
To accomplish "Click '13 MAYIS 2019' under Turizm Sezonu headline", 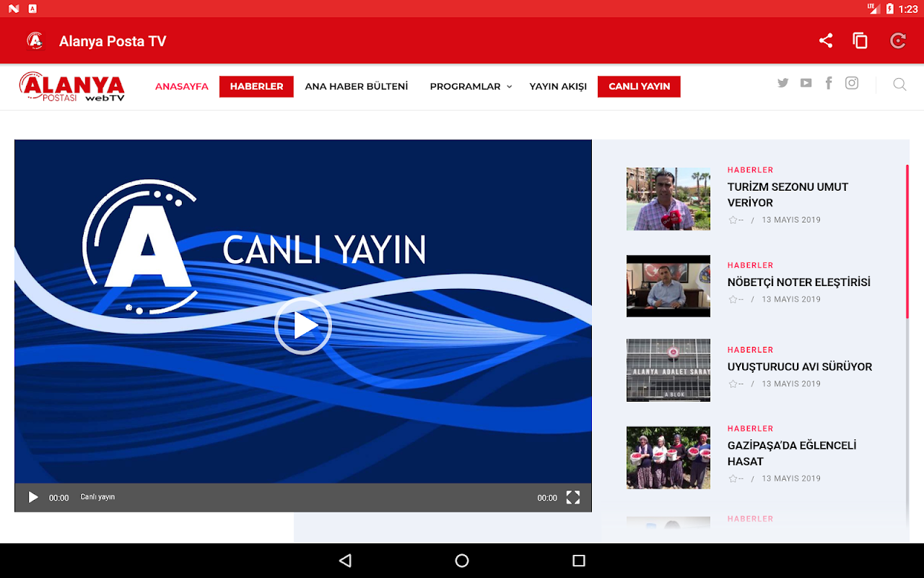I will click(791, 220).
